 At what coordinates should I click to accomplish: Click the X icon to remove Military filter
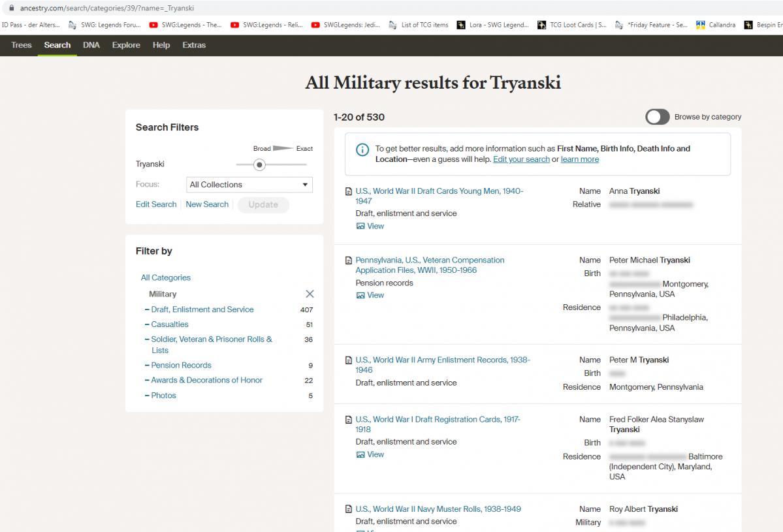[310, 294]
